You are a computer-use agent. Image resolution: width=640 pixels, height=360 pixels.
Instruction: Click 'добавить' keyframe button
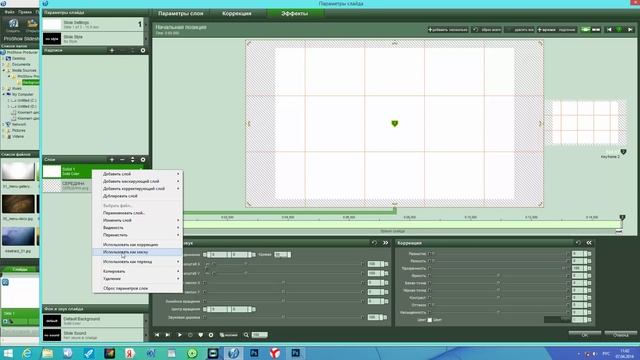(448, 30)
